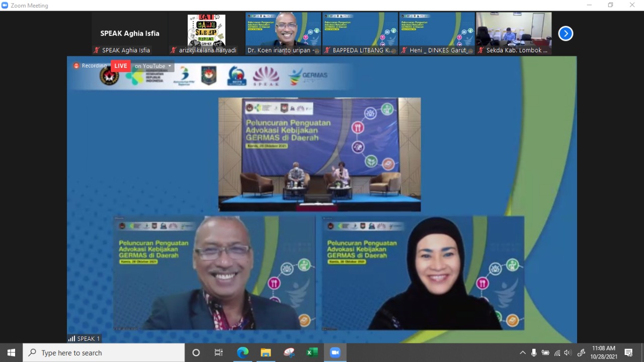Click the smiling man with glasses video
The height and width of the screenshot is (362, 644).
214,273
